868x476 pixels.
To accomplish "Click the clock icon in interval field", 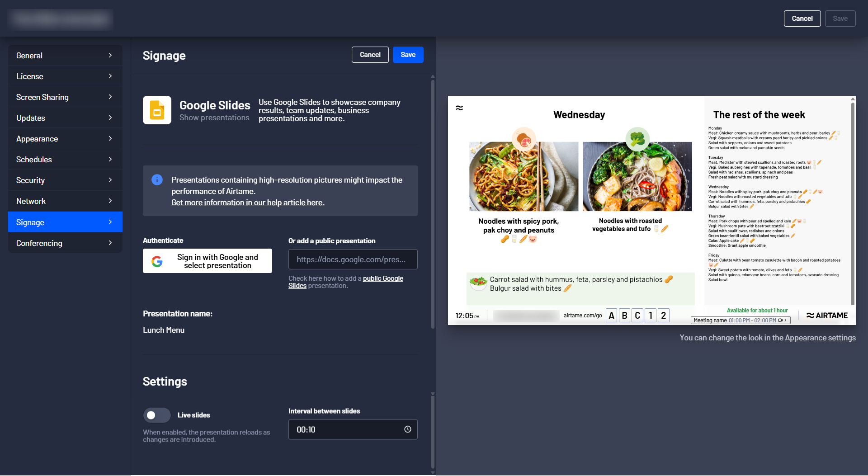I will coord(407,429).
